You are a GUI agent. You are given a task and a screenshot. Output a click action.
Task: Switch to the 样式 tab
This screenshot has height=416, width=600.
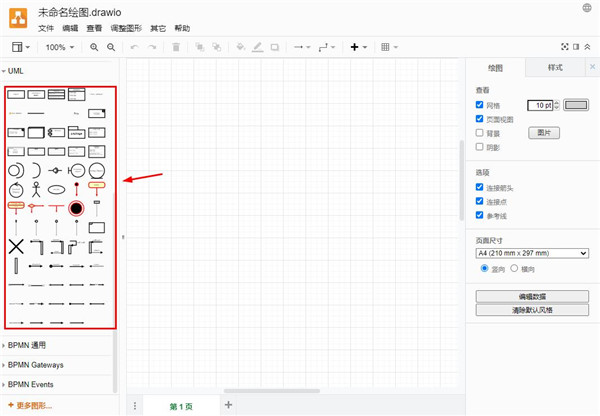tap(555, 68)
